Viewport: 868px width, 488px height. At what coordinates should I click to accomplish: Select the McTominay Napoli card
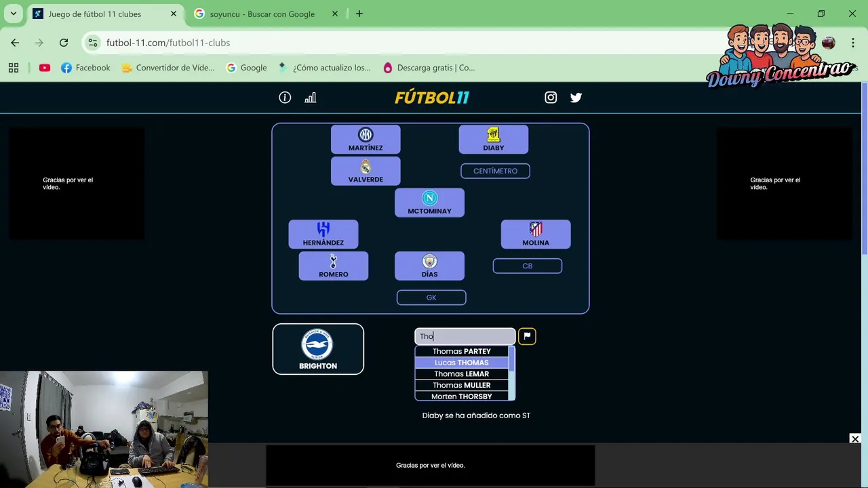pos(429,203)
